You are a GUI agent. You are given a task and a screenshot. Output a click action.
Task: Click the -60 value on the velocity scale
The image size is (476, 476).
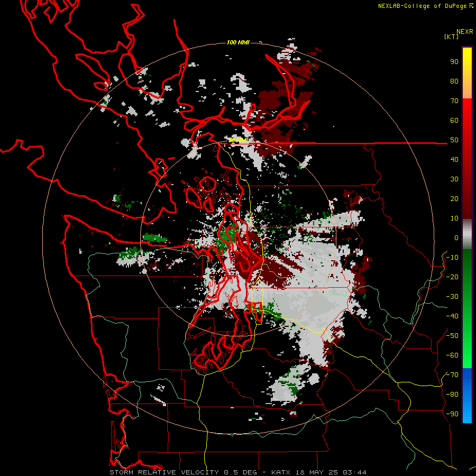click(452, 355)
